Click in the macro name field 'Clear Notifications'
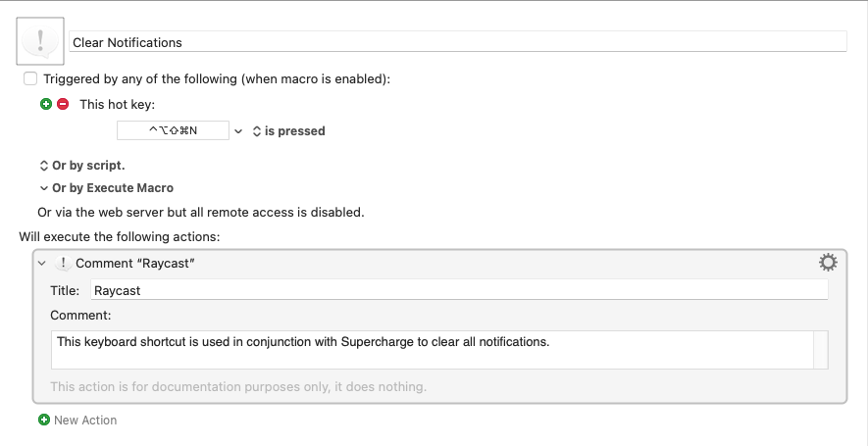Screen dimensions: 868x446 (457, 42)
